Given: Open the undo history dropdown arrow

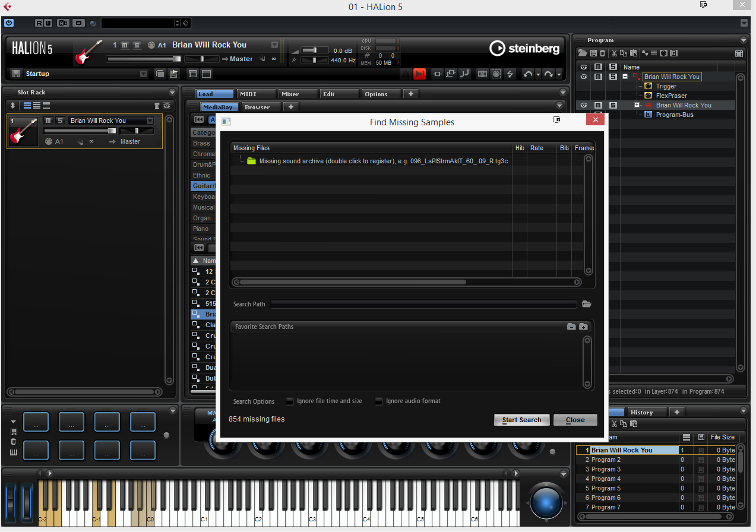Looking at the screenshot, I should pyautogui.click(x=538, y=74).
